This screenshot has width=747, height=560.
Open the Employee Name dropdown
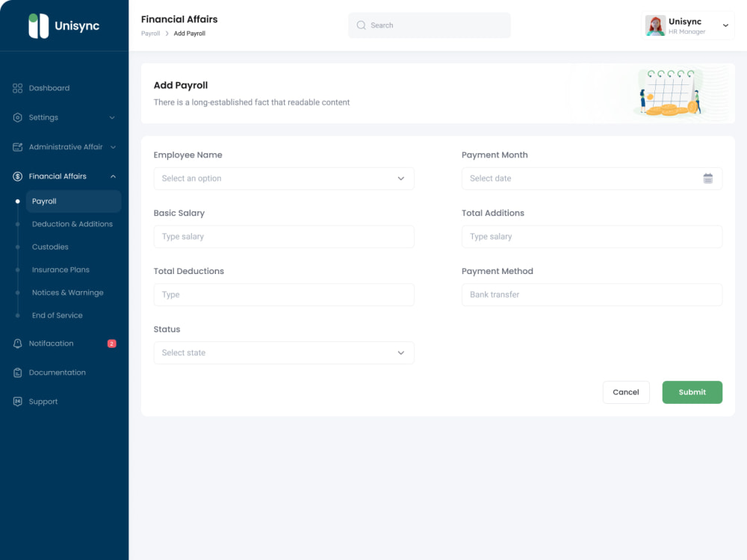(x=284, y=178)
